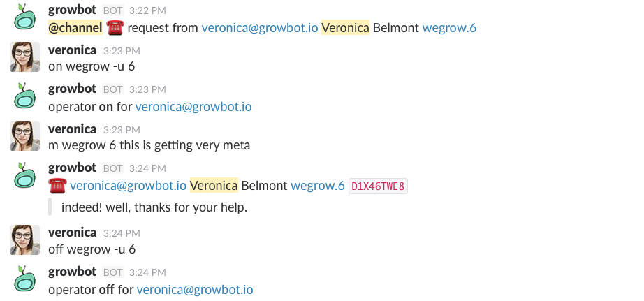Image resolution: width=644 pixels, height=301 pixels.
Task: Open wegrow.6 link next to the D1X46TWE8 code
Action: pyautogui.click(x=318, y=186)
